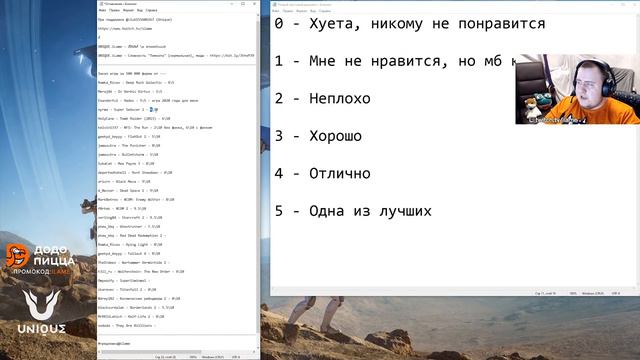Viewport: 640px width, 360px height.
Task: Click the line '5 - Одна из лучших'
Action: (x=353, y=211)
